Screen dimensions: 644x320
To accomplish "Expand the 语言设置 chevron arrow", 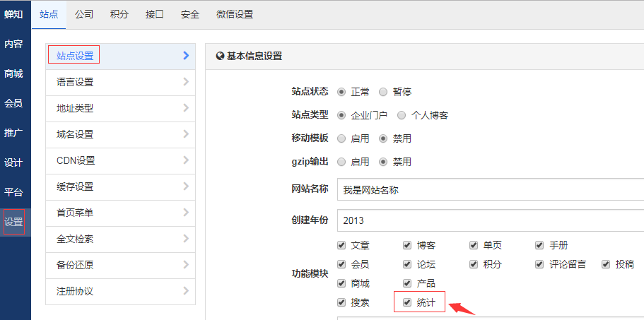I will (186, 82).
